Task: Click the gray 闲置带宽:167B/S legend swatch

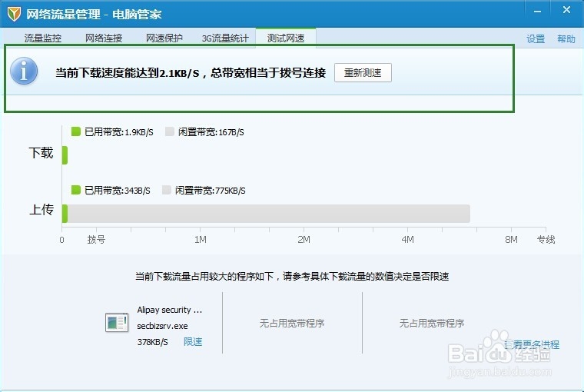Action: click(x=170, y=131)
